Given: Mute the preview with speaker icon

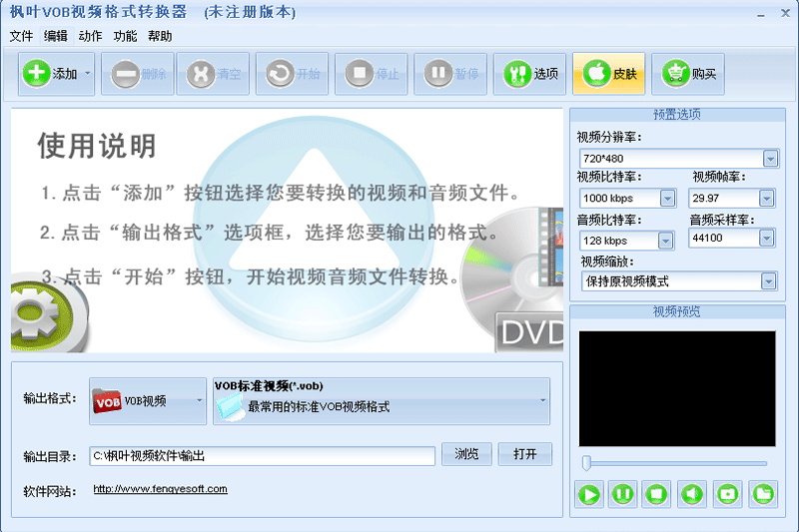Looking at the screenshot, I should point(692,493).
